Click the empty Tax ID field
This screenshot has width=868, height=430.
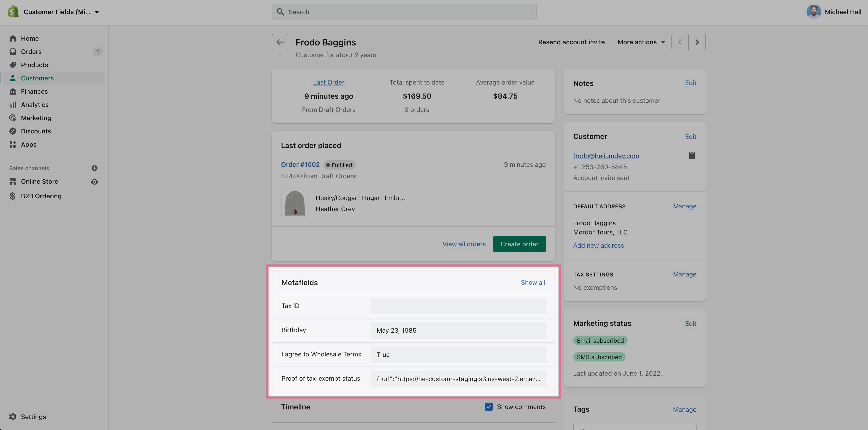[x=459, y=306]
